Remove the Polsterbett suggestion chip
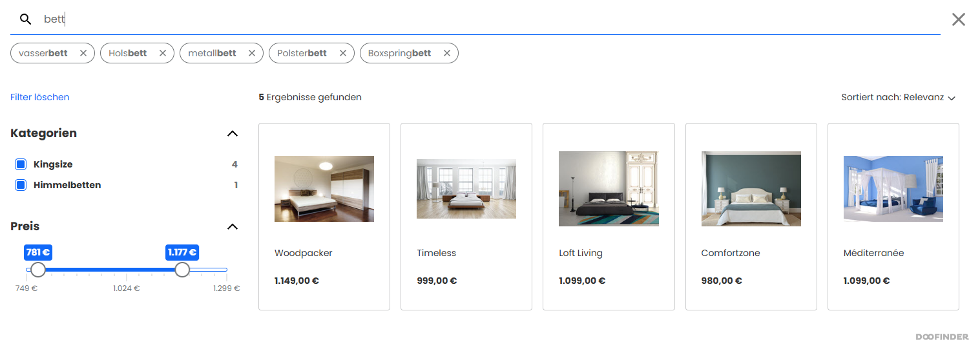This screenshot has width=980, height=346. click(343, 53)
